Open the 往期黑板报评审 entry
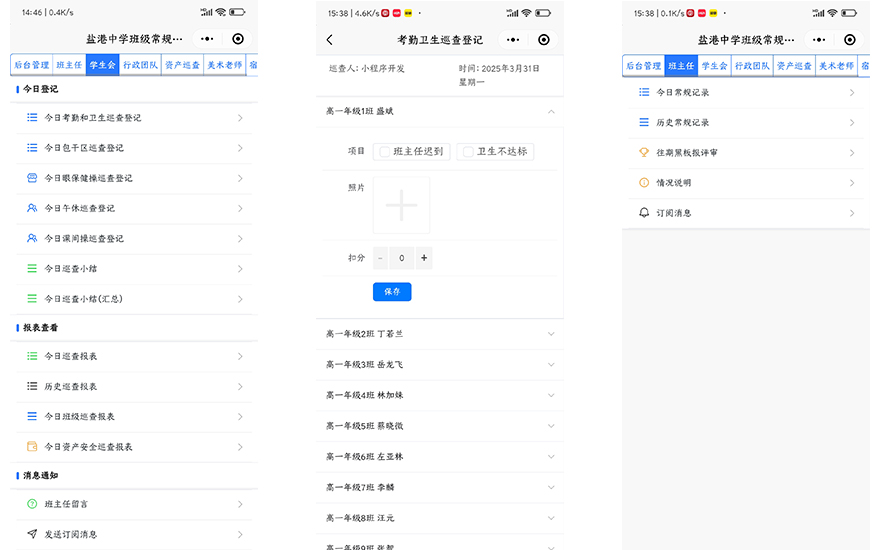The image size is (880, 550). (x=746, y=152)
